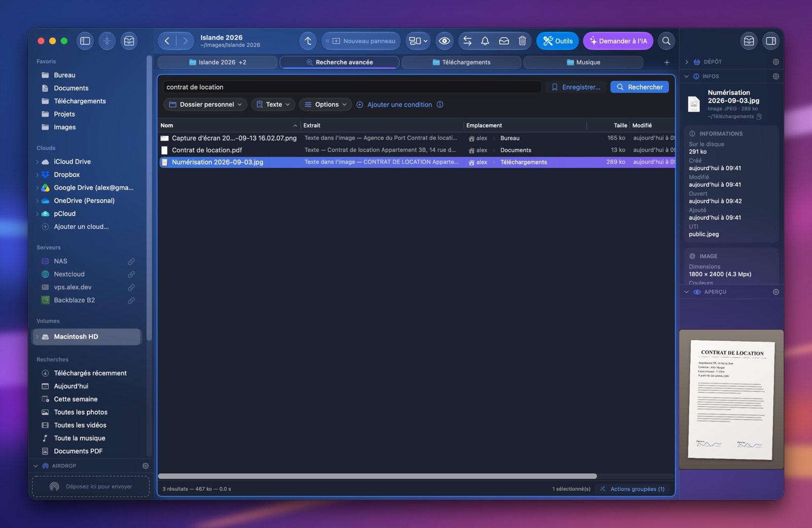
Task: Go to parent folder arrow icon
Action: (308, 41)
